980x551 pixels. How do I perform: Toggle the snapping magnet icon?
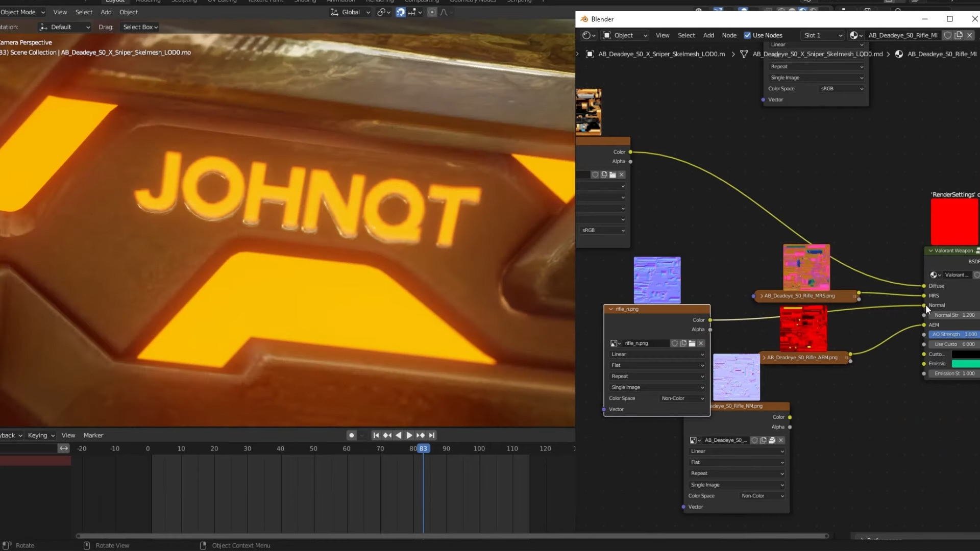(401, 12)
